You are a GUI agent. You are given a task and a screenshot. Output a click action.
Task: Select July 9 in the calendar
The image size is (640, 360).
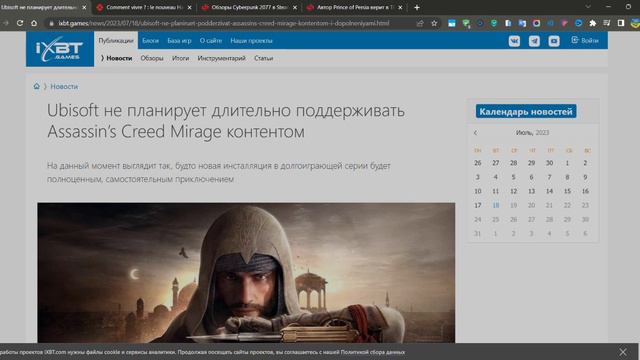tap(585, 177)
